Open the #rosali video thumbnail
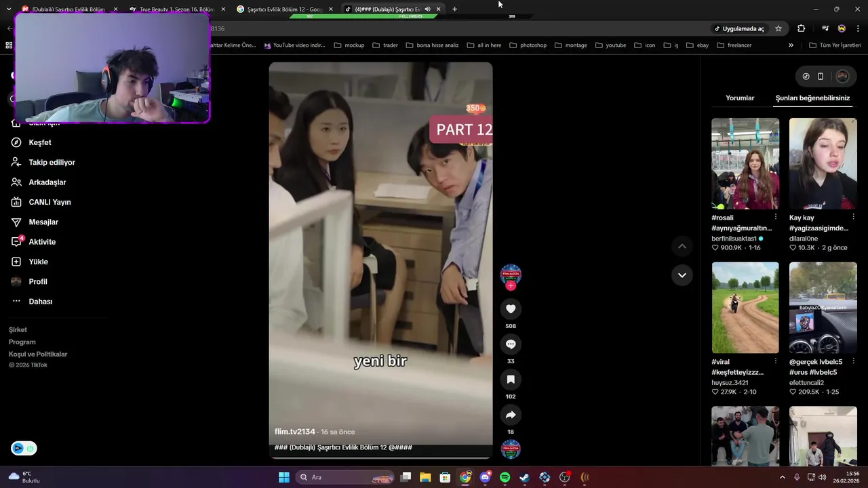 coord(745,163)
